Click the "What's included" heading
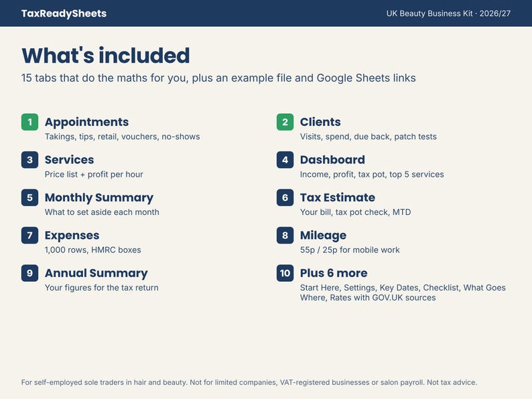The image size is (532, 399). [x=105, y=56]
